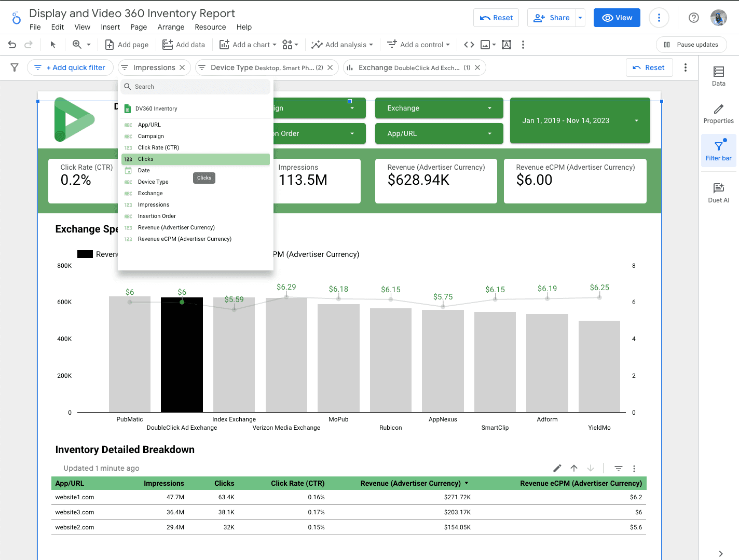
Task: Select the DoubleClick Ad Exchange black bar
Action: click(182, 354)
